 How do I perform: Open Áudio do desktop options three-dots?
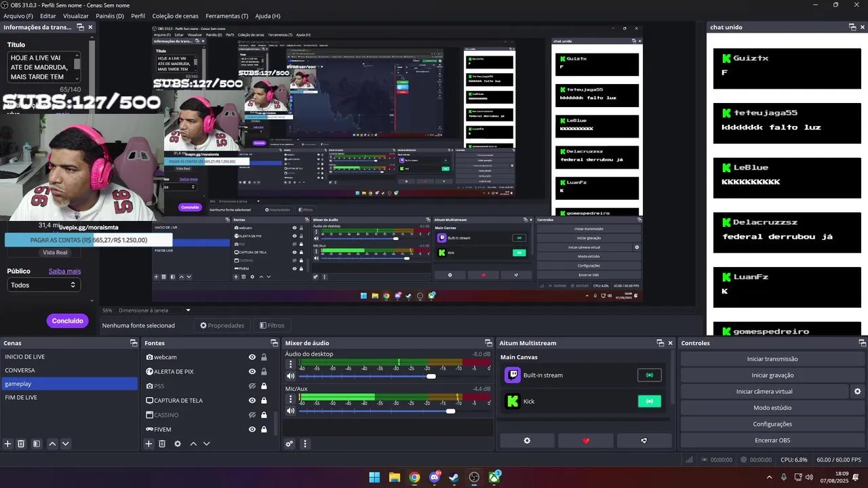pos(291,365)
